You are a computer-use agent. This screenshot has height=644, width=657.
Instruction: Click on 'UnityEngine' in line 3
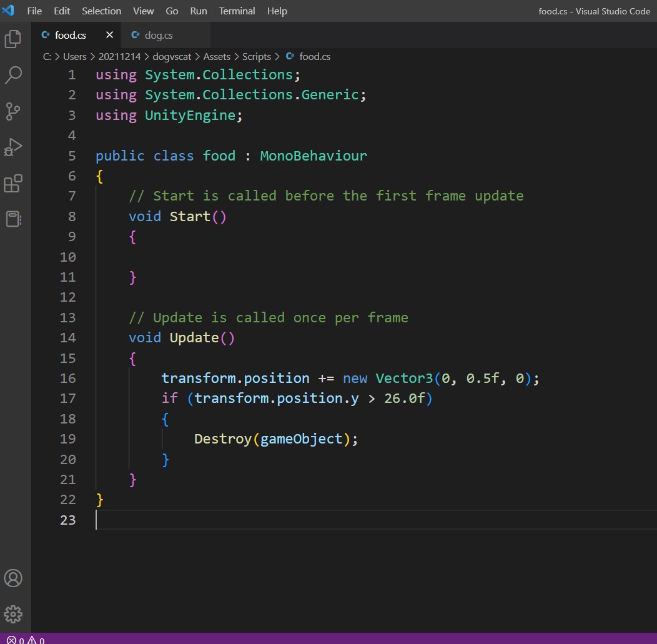[190, 115]
